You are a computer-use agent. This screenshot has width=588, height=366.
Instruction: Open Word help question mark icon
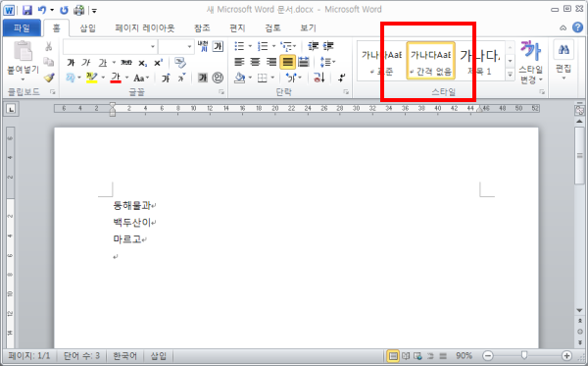point(578,27)
